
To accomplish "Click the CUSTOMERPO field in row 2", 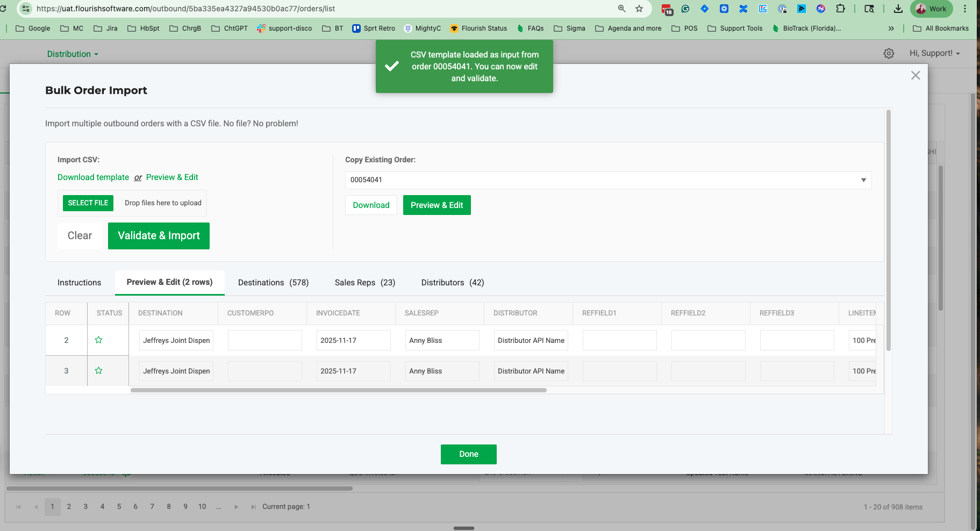I will coord(265,340).
